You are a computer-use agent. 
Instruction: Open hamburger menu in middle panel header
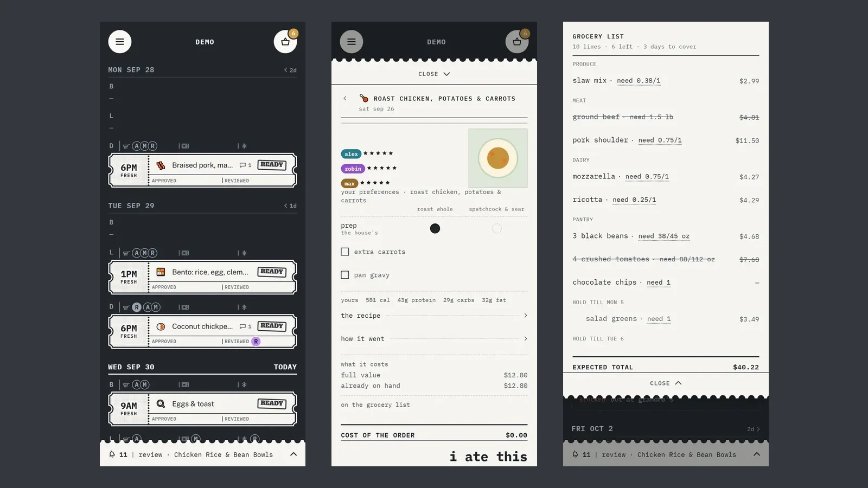352,42
